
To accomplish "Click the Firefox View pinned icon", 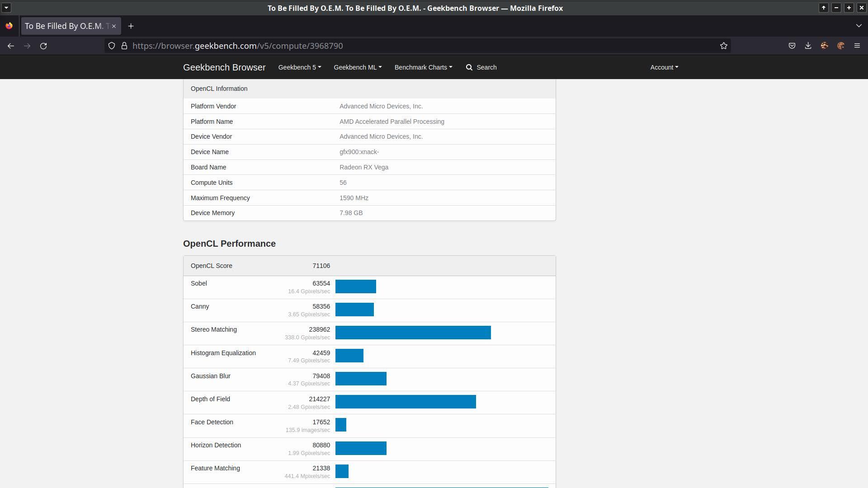I will [9, 26].
